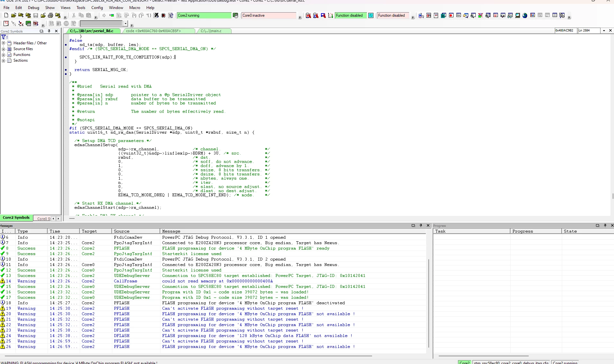Toggle breakpoint marker at SPC5_LIN_WAIT_FOR_TX_COMPLETION line

(x=66, y=58)
